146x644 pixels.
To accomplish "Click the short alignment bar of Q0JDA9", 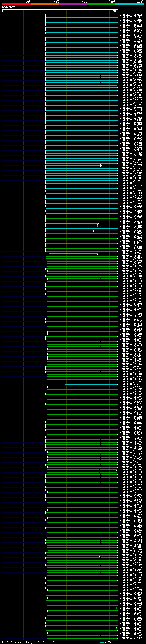I will [x=70, y=231].
